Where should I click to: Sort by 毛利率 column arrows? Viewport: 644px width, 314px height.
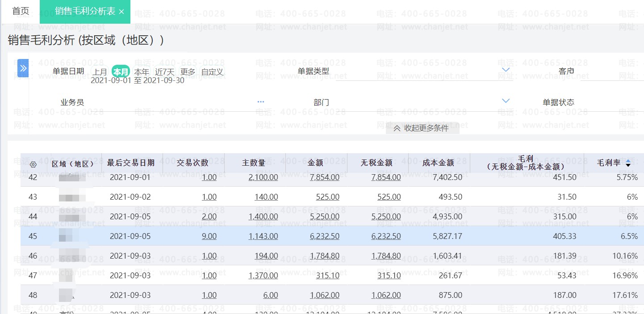(628, 163)
